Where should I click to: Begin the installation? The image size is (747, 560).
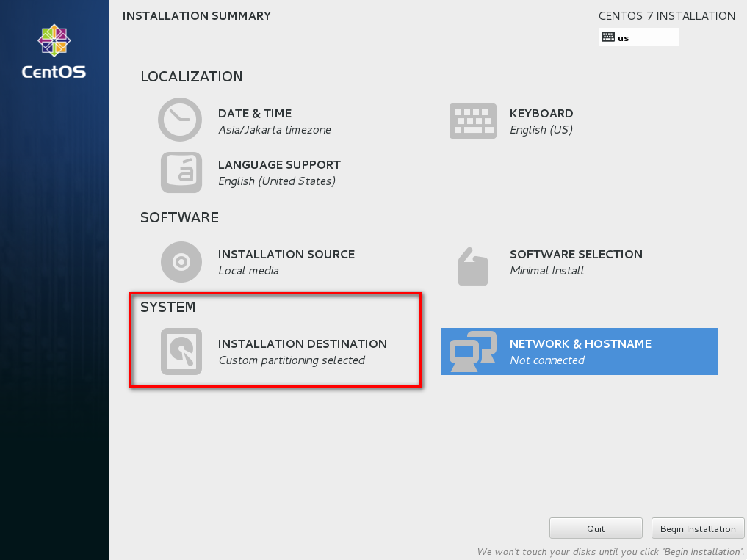[x=698, y=528]
